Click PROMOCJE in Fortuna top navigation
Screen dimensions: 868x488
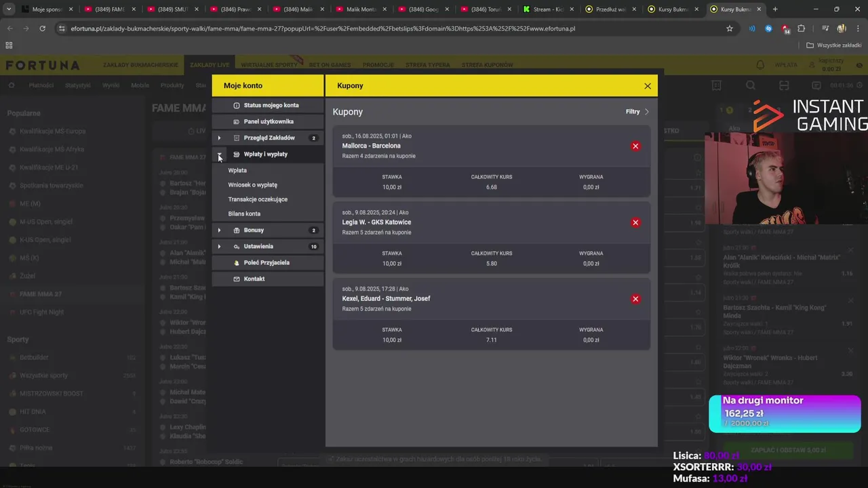(378, 65)
